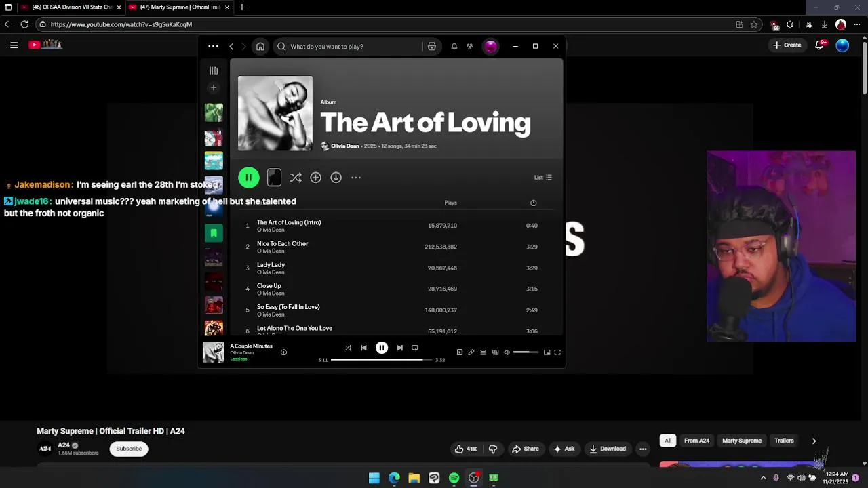The image size is (868, 488).
Task: Open new browser tab
Action: [x=241, y=7]
